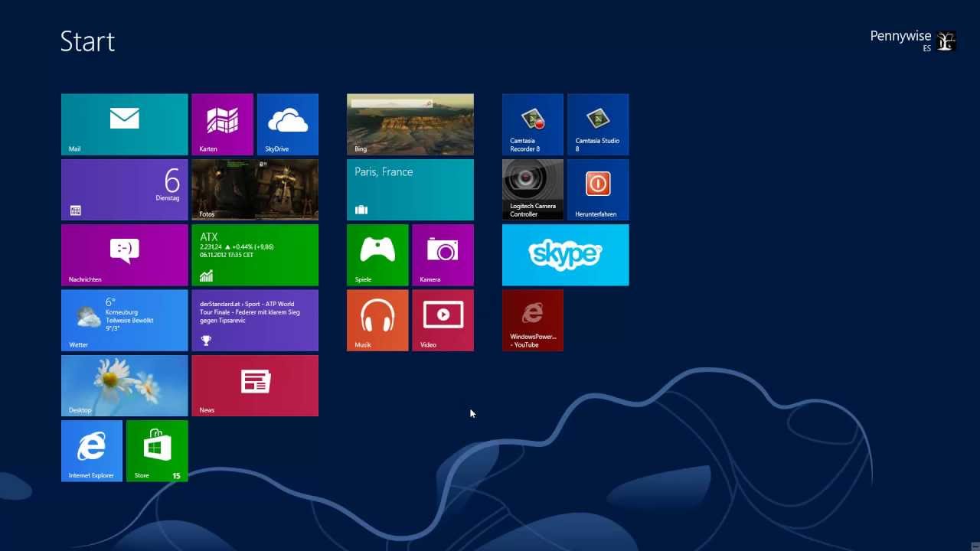Open the Nachrichten messaging tile
This screenshot has height=551, width=980.
click(124, 255)
